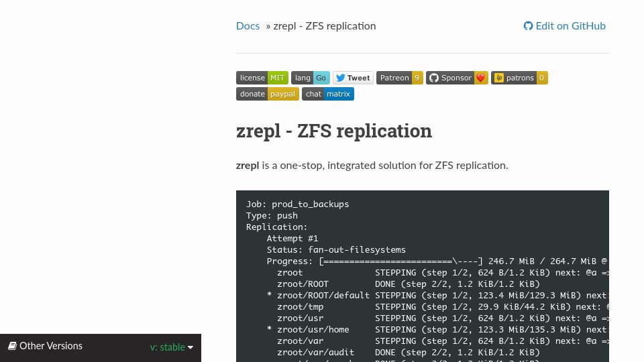Click the Other Versions label
Screen dimensions: 644x362
pyautogui.click(x=51, y=346)
